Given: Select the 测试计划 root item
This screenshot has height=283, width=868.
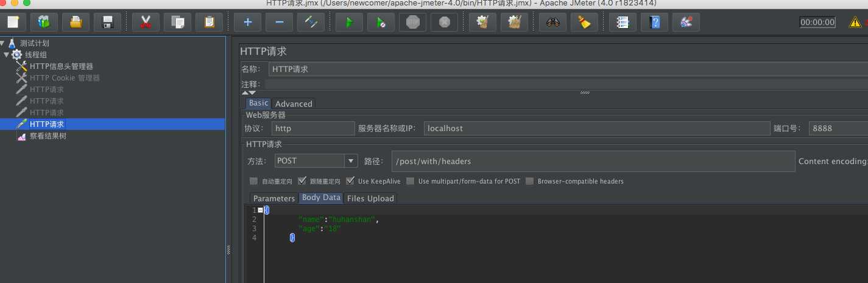Looking at the screenshot, I should point(34,43).
